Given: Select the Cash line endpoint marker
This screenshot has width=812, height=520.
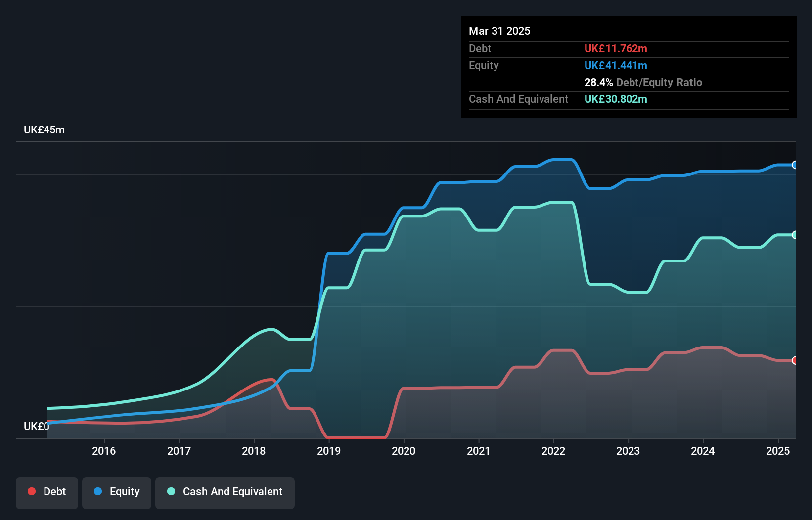Looking at the screenshot, I should pos(794,235).
